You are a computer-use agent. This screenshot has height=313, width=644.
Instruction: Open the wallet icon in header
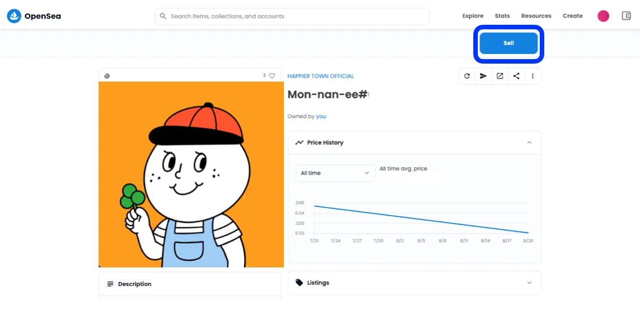(627, 16)
